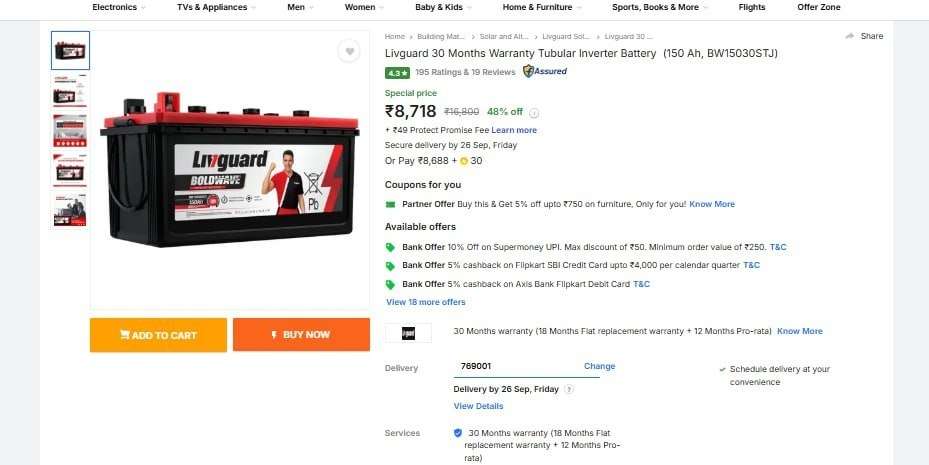Select the last product thumbnail image
This screenshot has height=465, width=929.
pyautogui.click(x=70, y=210)
